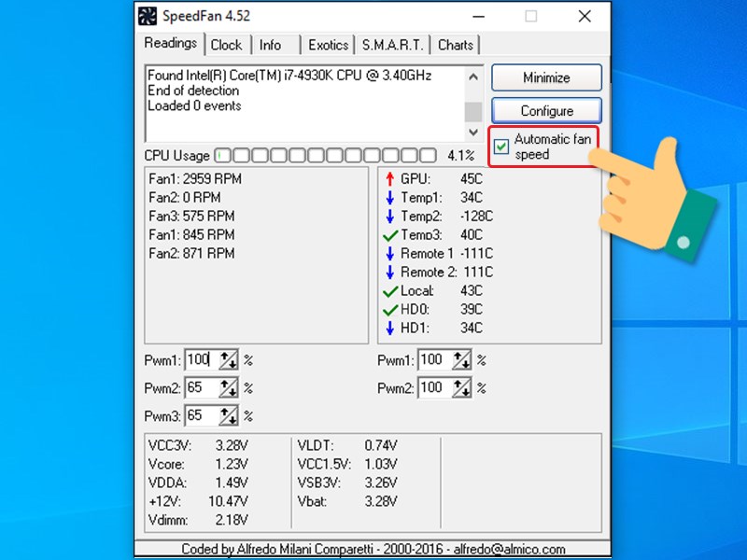
Task: Click the SpeedFan fan icon in the title bar
Action: tap(147, 16)
